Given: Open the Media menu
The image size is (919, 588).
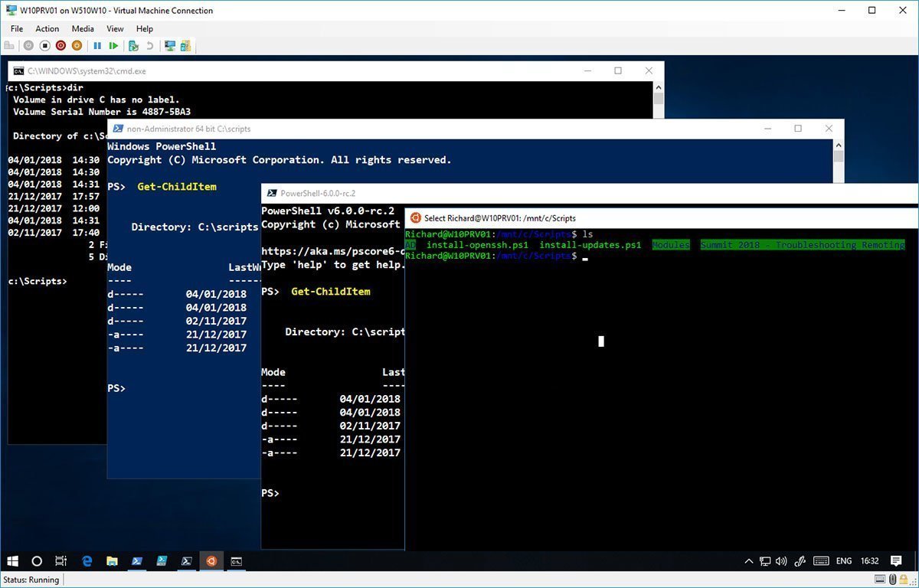Looking at the screenshot, I should (82, 28).
